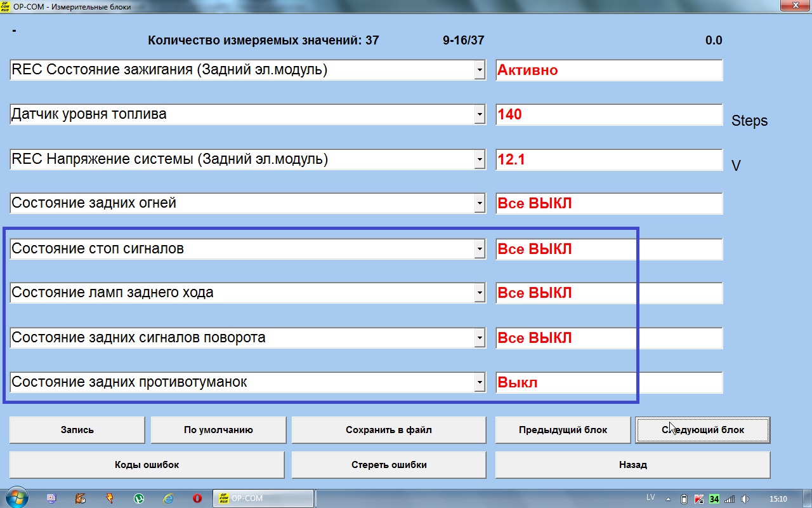Click the battery status tray icon
This screenshot has width=812, height=508.
coord(684,498)
